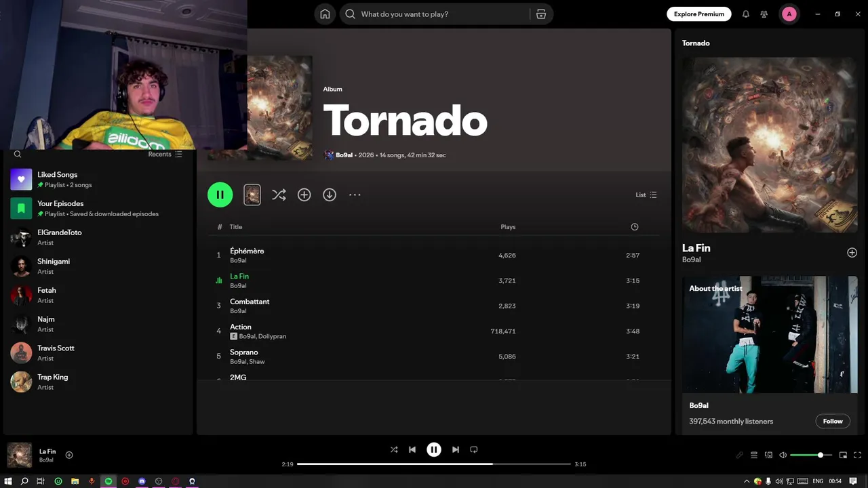Open File Explorer from taskbar
This screenshot has height=488, width=868.
75,481
